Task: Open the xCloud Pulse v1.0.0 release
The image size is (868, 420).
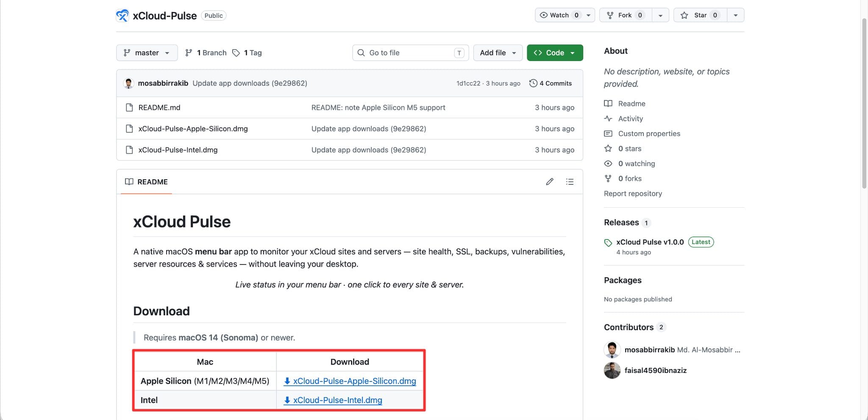Action: coord(650,242)
